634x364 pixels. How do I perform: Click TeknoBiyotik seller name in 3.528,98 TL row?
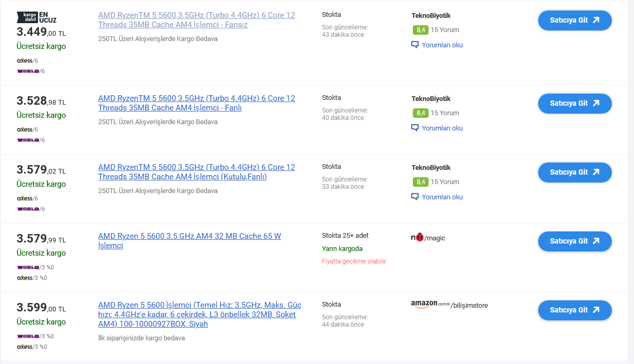click(x=431, y=99)
